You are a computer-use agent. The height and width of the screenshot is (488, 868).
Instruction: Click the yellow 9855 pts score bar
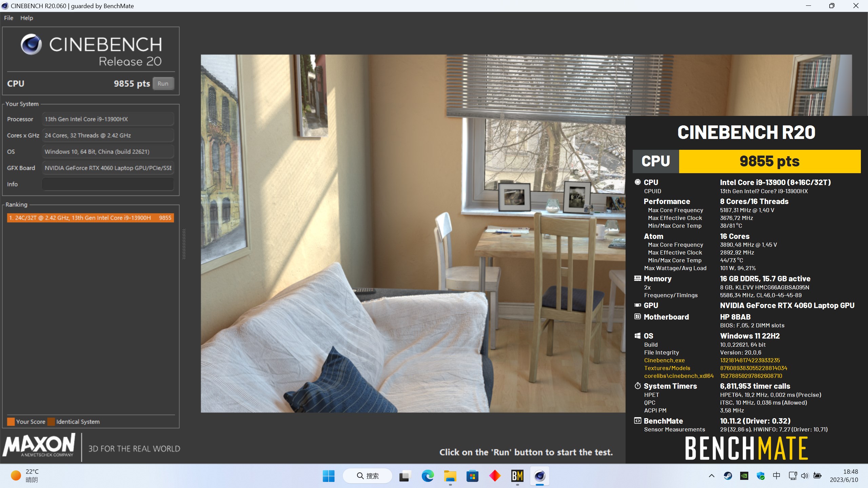(770, 161)
